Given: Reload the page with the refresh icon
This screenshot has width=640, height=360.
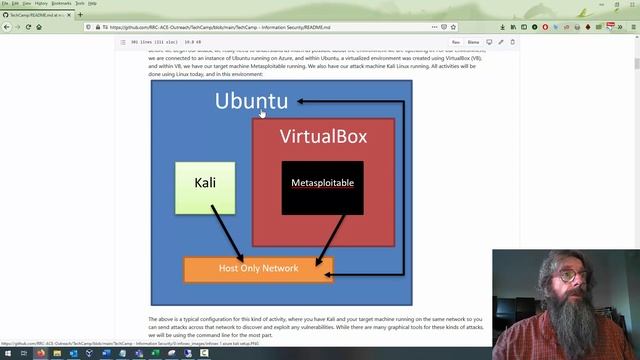Looking at the screenshot, I should point(28,27).
